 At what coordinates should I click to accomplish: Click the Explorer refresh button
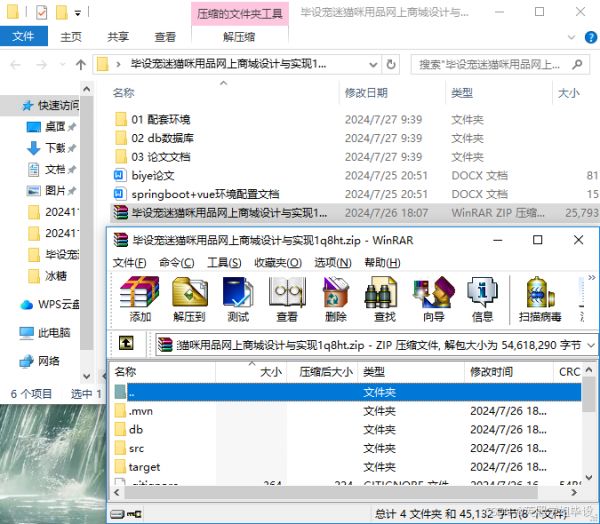(x=391, y=64)
